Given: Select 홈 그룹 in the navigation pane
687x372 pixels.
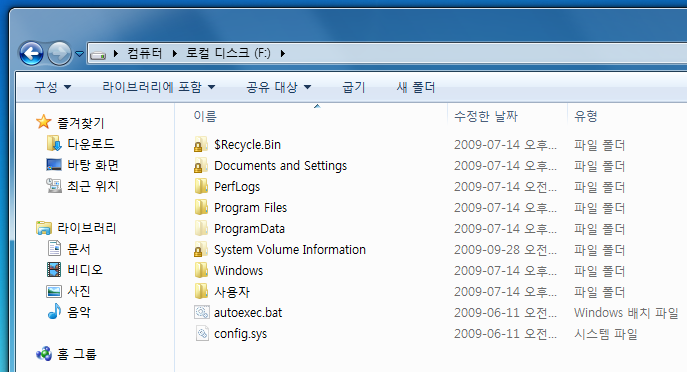Looking at the screenshot, I should [77, 354].
